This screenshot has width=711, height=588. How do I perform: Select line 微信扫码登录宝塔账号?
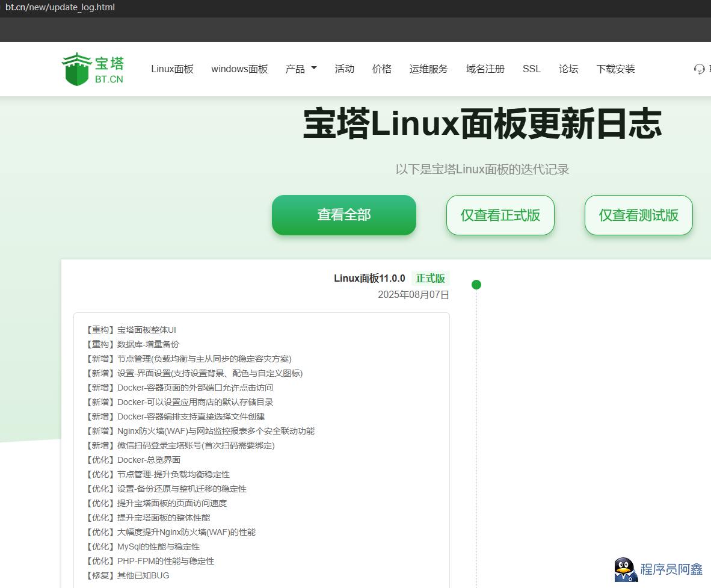tap(180, 445)
